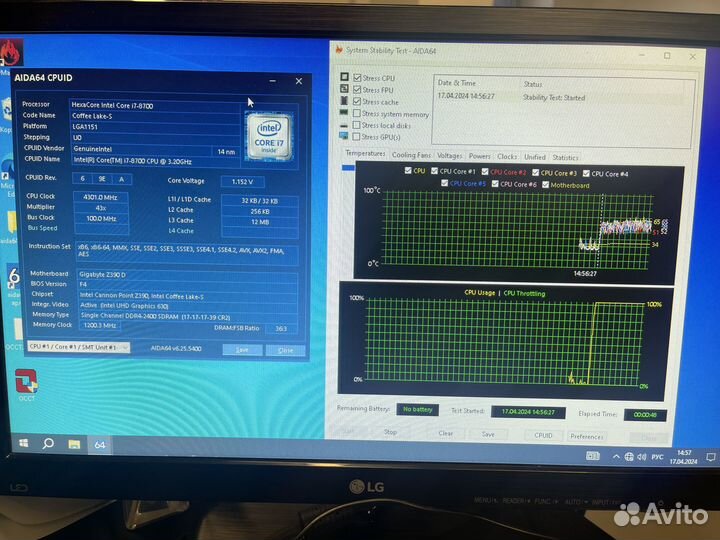Toggle the Stress FPU checkbox
Screen dimensions: 720x540
pyautogui.click(x=357, y=90)
